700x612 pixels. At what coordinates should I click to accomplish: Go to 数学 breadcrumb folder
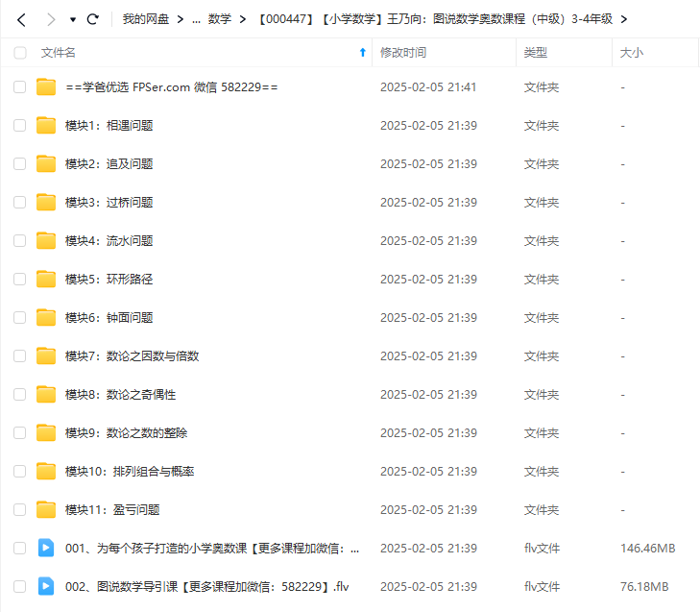(219, 19)
